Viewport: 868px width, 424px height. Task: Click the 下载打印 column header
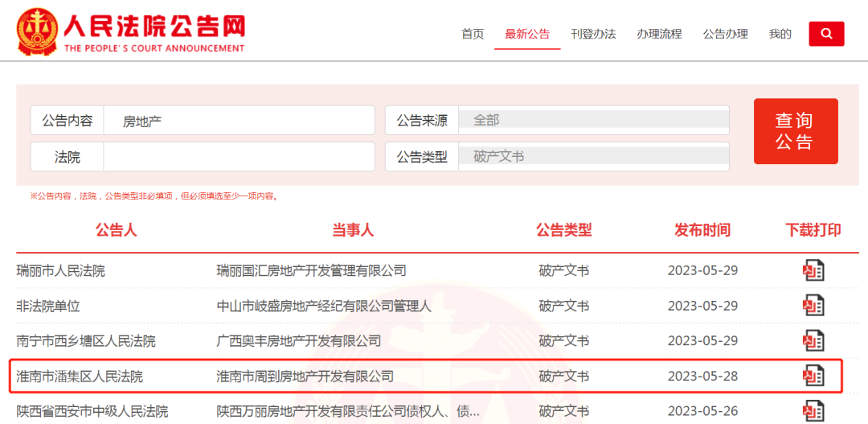click(x=813, y=230)
